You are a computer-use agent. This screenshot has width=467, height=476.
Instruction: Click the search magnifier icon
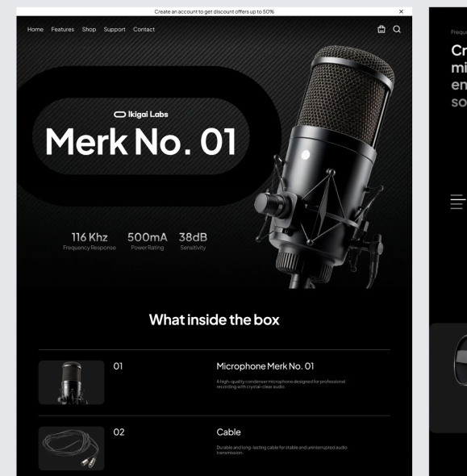tap(397, 29)
